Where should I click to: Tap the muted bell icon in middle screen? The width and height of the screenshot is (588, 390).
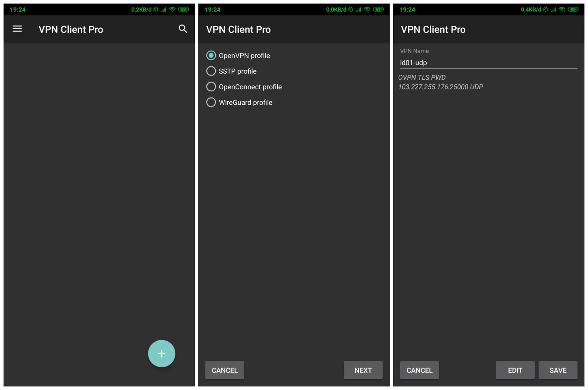351,9
